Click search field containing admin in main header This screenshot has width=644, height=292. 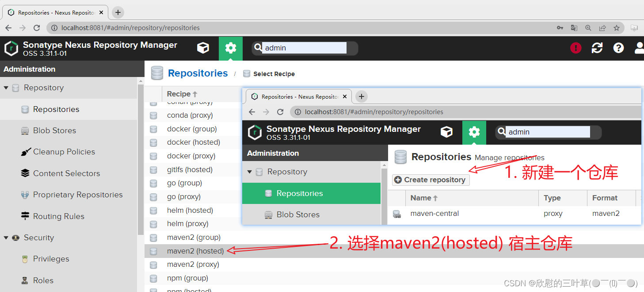click(x=305, y=48)
